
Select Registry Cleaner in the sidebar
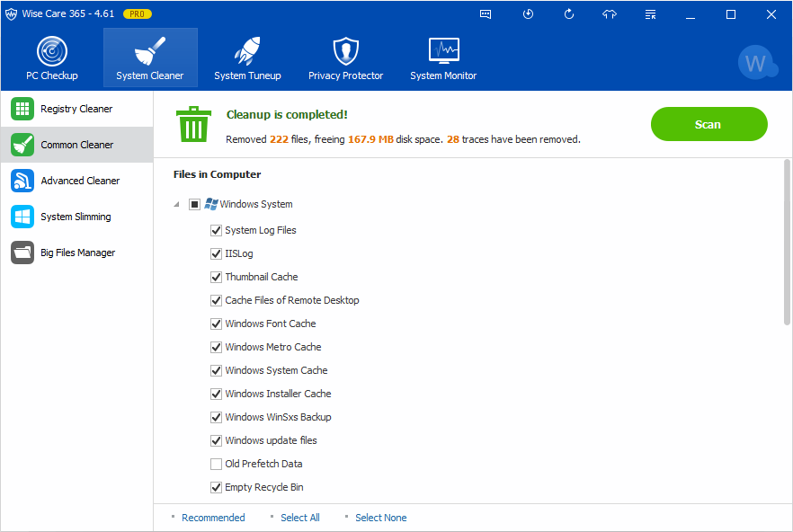coord(76,109)
